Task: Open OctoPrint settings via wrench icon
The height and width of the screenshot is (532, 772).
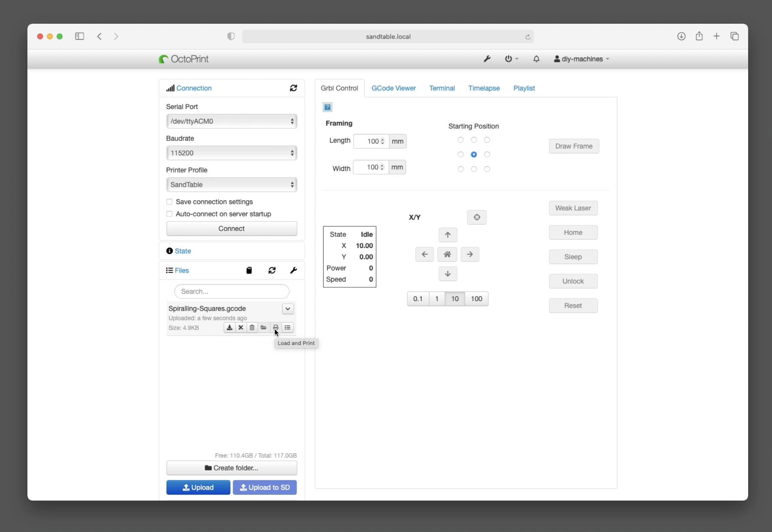Action: click(487, 59)
